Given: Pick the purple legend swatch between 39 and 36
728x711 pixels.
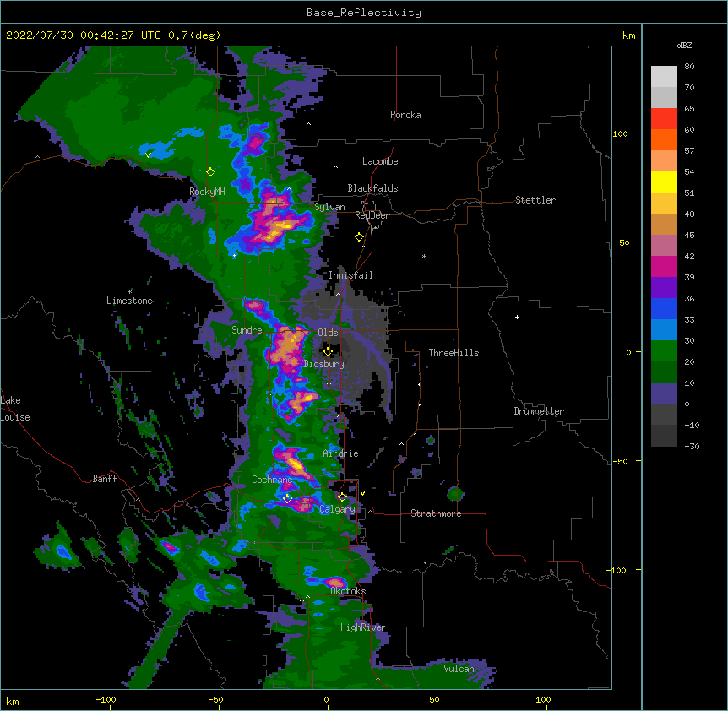Looking at the screenshot, I should (x=664, y=288).
